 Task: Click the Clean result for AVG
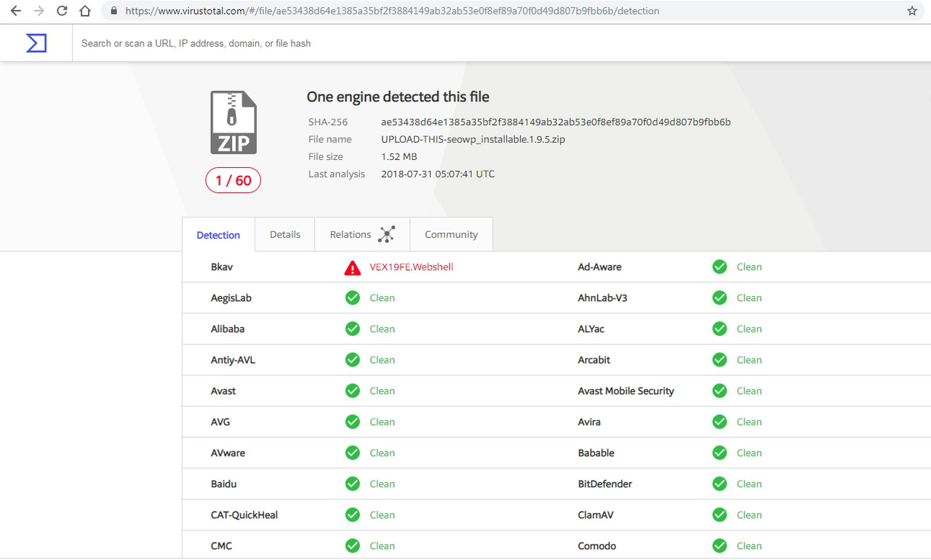382,422
